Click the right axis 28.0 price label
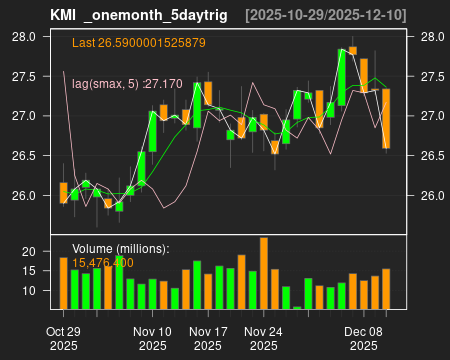This screenshot has height=360, width=450. (x=433, y=37)
